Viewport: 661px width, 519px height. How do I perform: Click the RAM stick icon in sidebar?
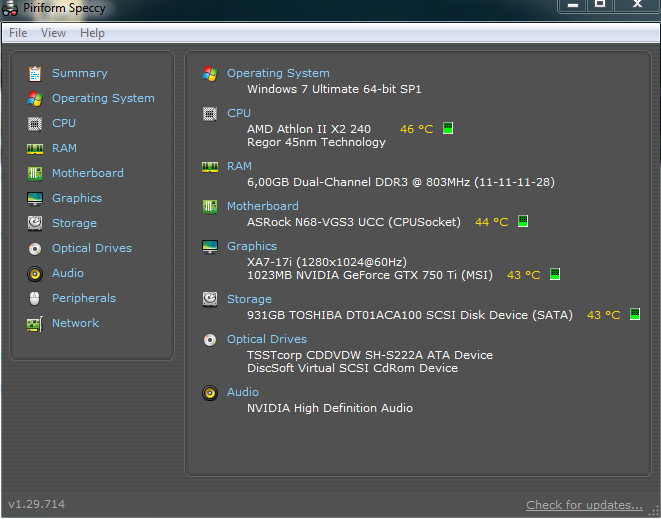pos(35,149)
